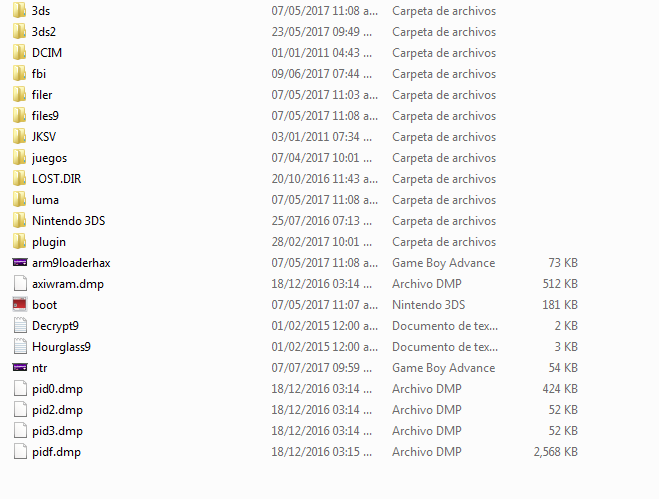Screen dimensions: 659x499
Task: Click the juegos folder name
Action: click(49, 158)
